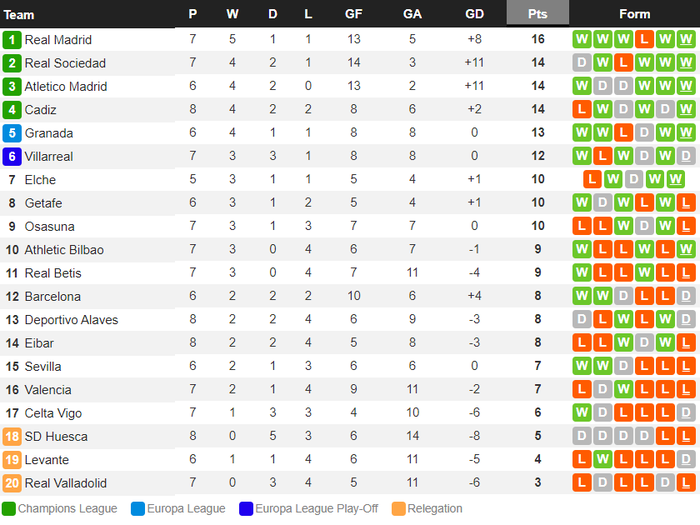This screenshot has width=700, height=525.
Task: Click Champions League green legend swatch
Action: click(9, 508)
